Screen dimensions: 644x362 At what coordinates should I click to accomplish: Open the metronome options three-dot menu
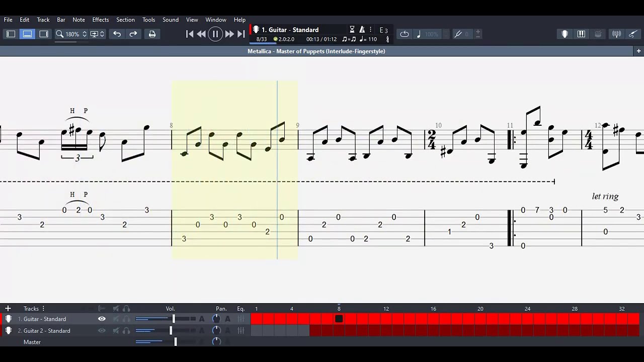pos(371,30)
